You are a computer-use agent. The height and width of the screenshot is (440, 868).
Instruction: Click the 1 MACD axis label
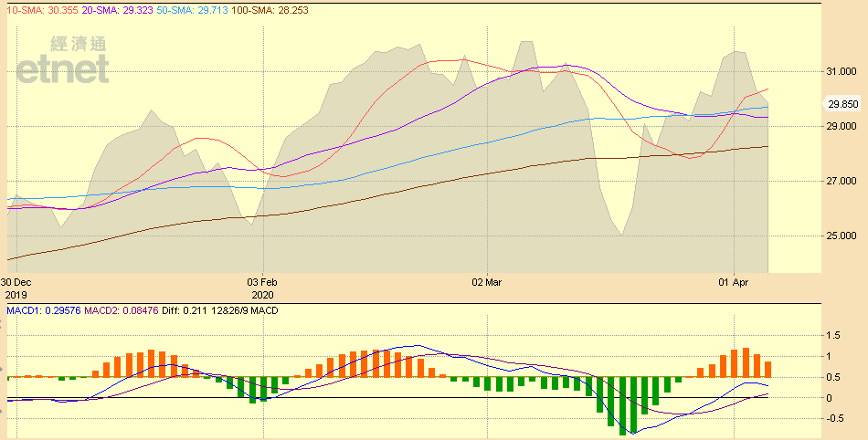tap(830, 357)
